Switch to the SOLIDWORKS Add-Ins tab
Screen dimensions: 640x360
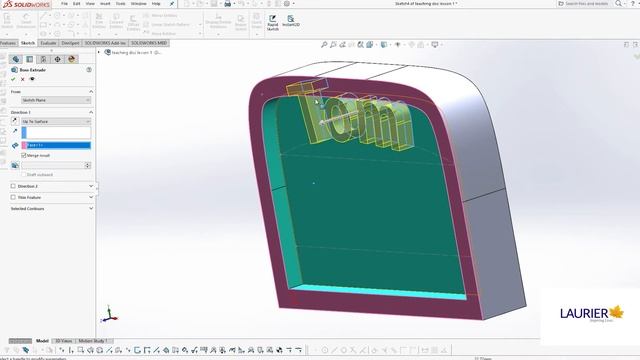click(x=105, y=43)
